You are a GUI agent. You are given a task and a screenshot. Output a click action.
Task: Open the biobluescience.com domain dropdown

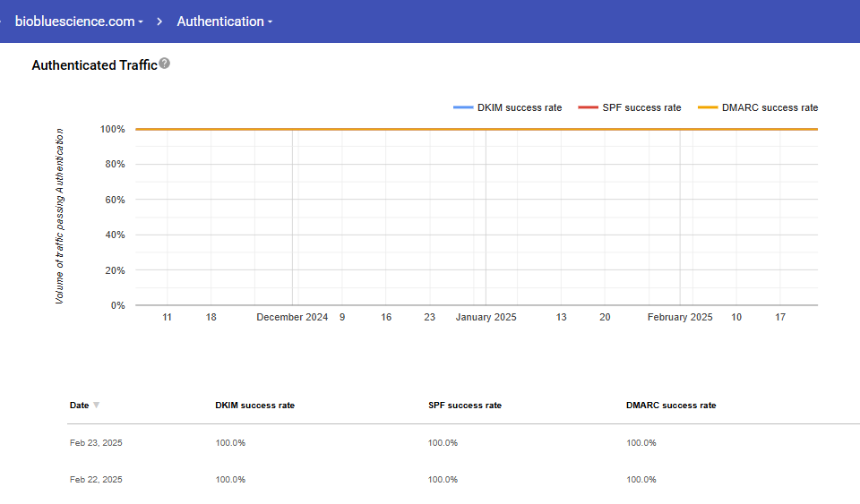pos(79,21)
